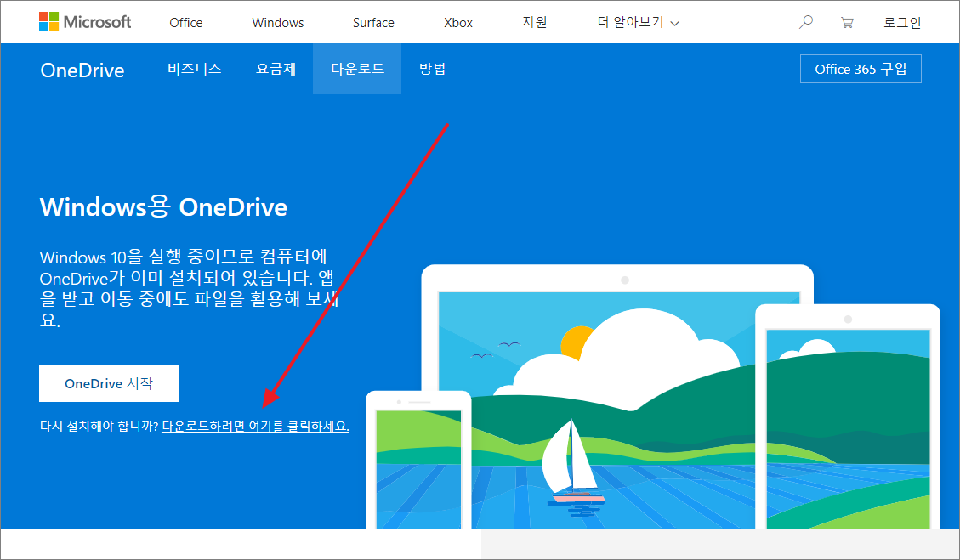Open the Xbox menu item

pos(458,23)
